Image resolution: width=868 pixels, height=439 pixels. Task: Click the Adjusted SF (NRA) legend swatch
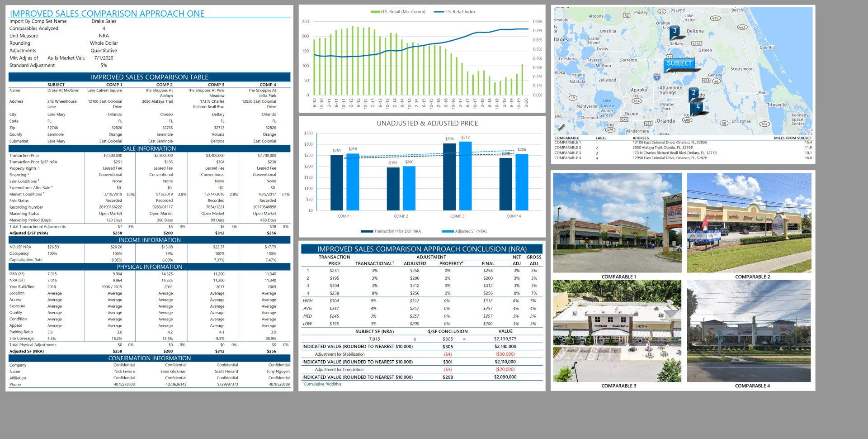pos(447,231)
